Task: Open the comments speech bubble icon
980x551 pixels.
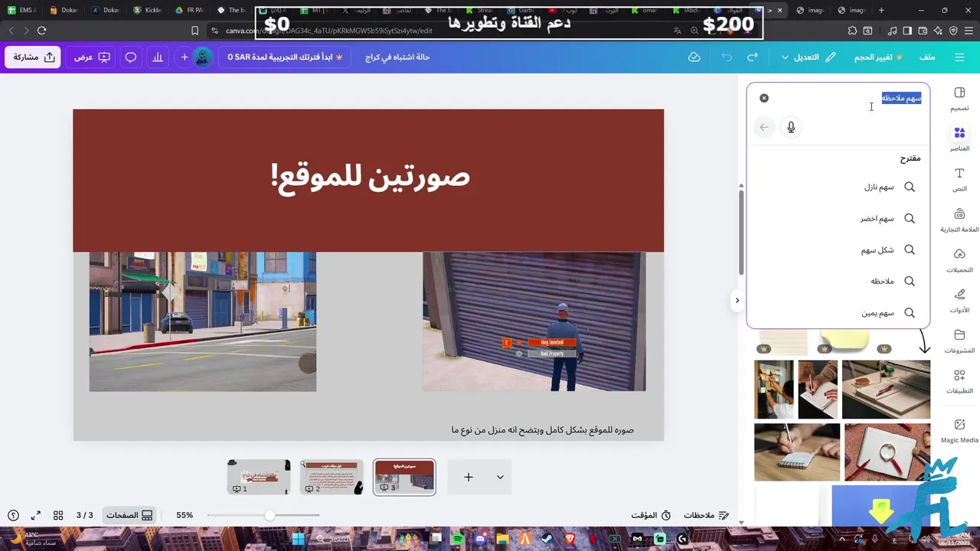Action: pos(131,57)
